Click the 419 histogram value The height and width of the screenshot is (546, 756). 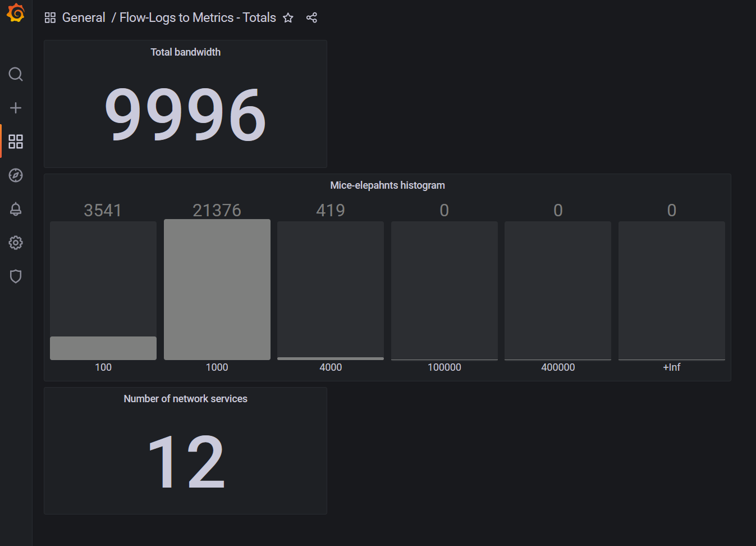(x=331, y=211)
